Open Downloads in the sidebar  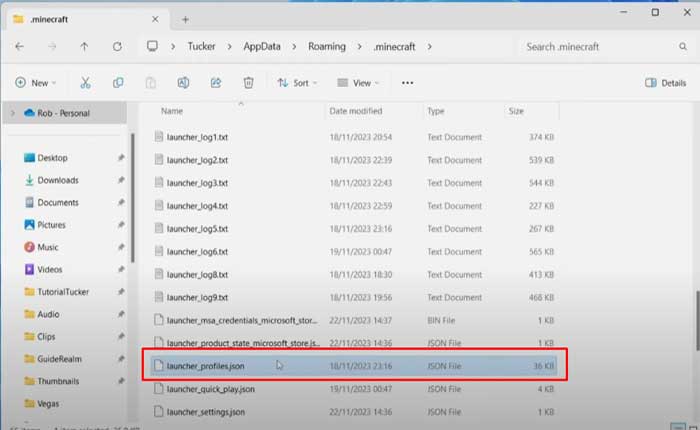point(58,180)
